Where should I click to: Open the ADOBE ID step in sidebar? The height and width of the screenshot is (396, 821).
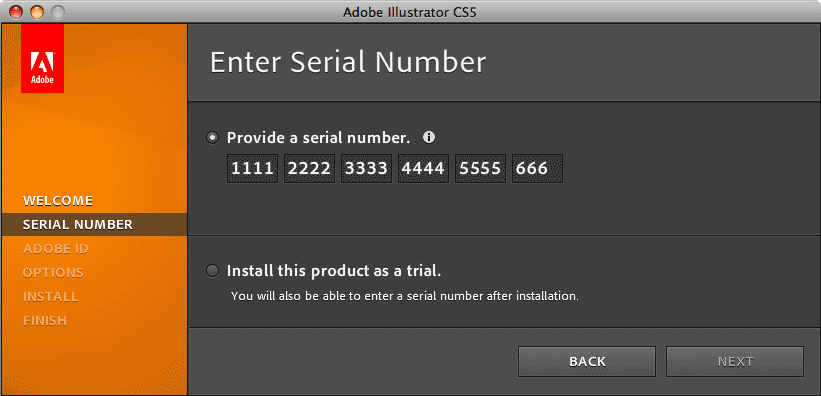click(56, 249)
